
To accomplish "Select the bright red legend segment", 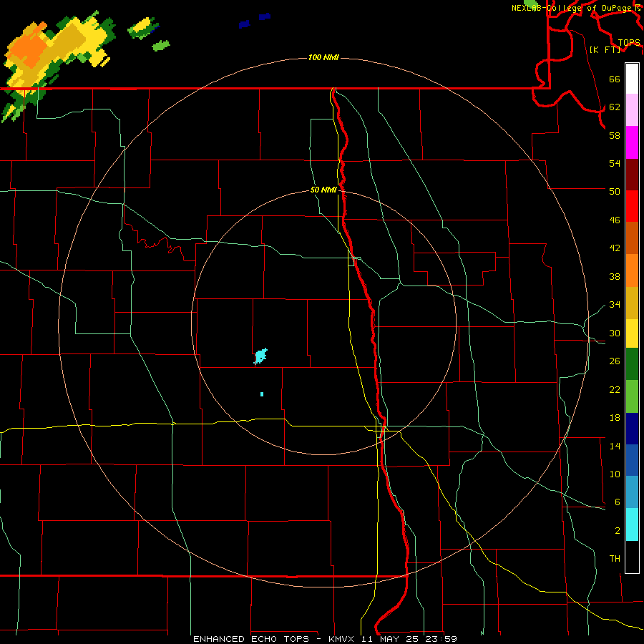I will tap(632, 206).
